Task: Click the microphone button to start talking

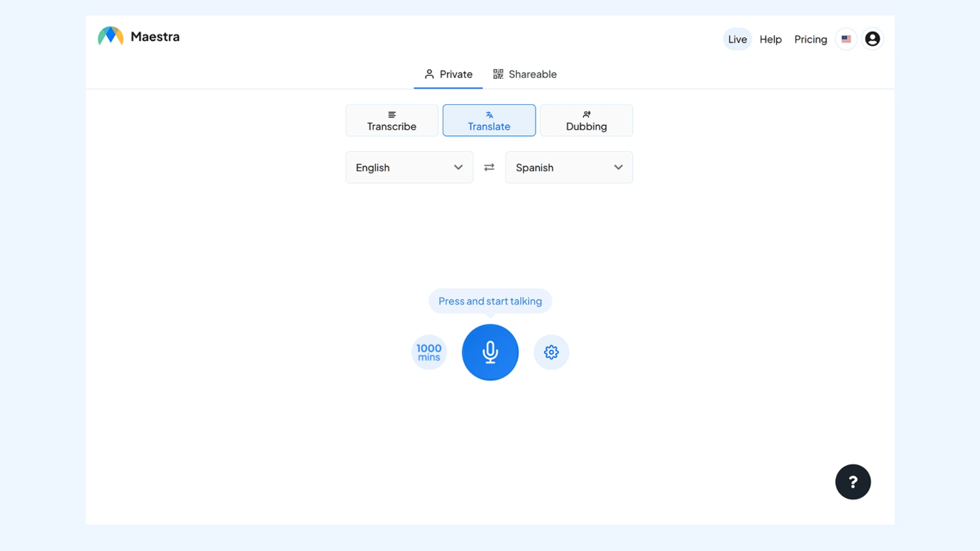Action: (490, 352)
